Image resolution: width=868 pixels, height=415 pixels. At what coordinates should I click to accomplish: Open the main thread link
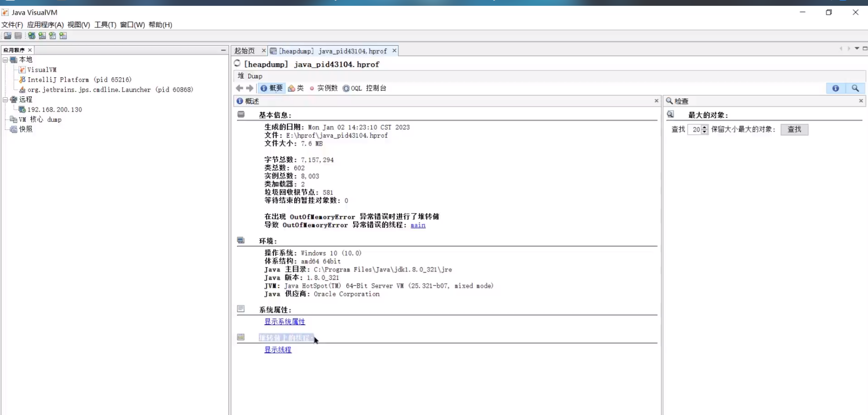click(418, 225)
